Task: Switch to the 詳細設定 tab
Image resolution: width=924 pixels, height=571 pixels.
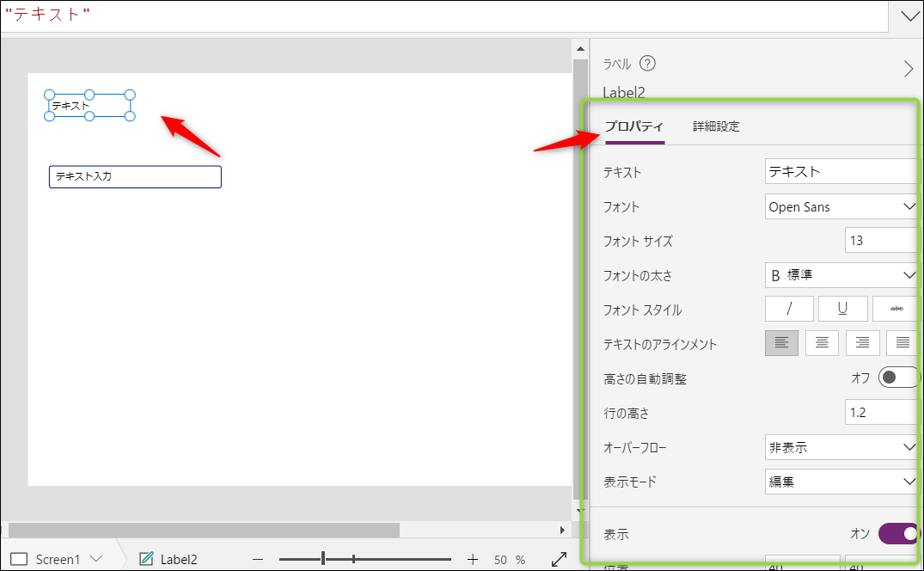Action: coord(716,126)
